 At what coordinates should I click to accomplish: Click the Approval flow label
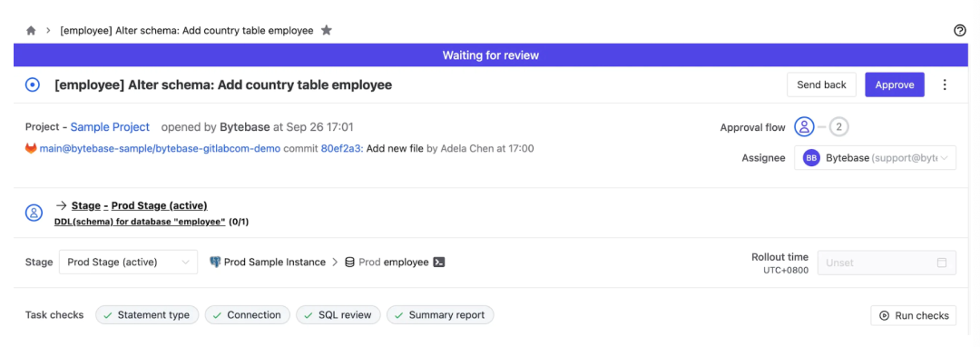point(752,127)
